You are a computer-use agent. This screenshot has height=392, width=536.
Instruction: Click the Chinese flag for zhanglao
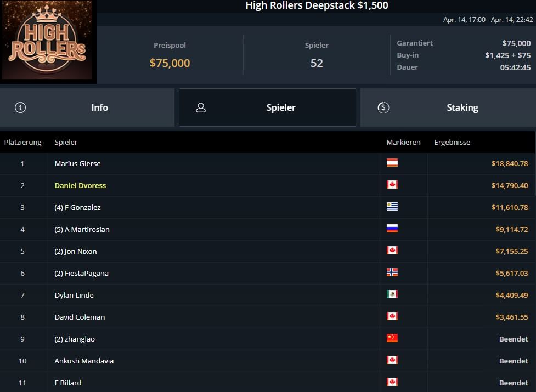[x=392, y=338]
